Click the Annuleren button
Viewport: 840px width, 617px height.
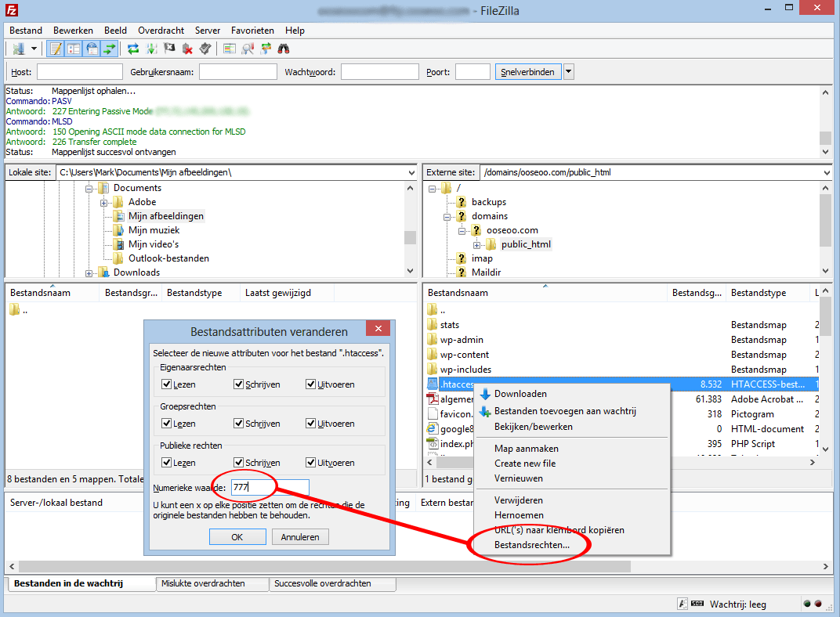(x=300, y=537)
